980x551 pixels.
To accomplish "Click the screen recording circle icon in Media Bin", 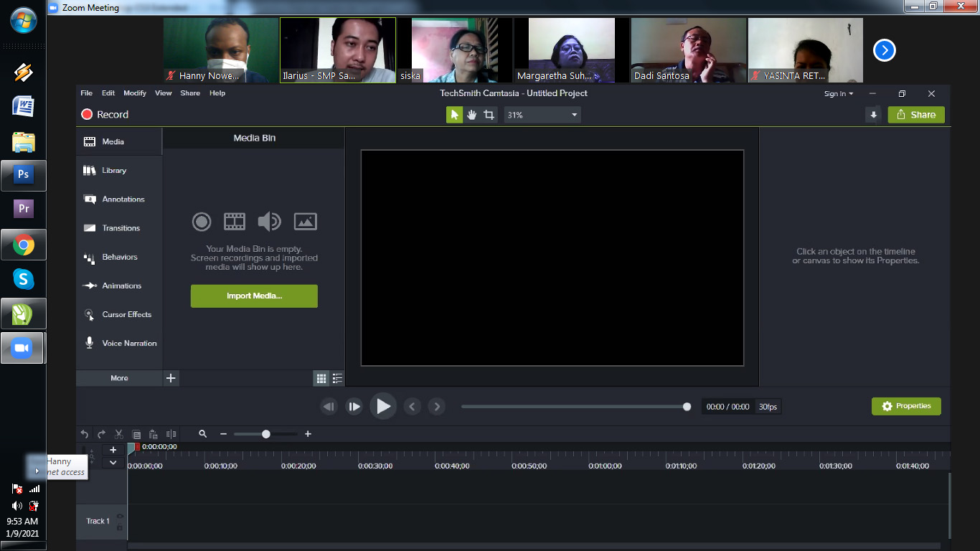I will point(202,222).
